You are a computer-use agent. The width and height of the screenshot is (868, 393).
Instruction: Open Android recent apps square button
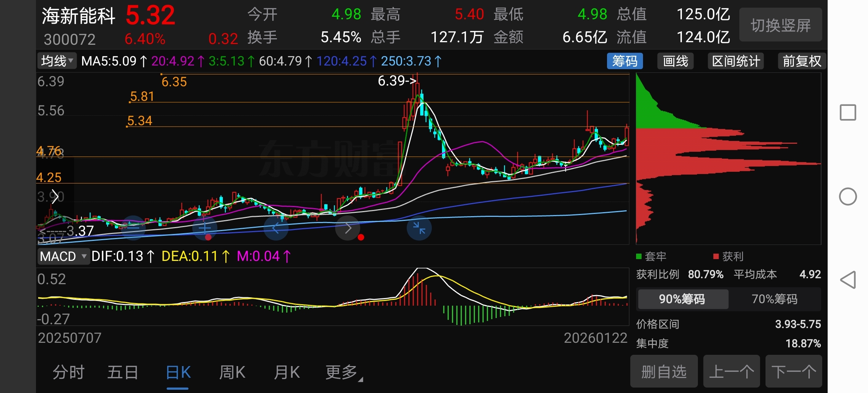848,112
